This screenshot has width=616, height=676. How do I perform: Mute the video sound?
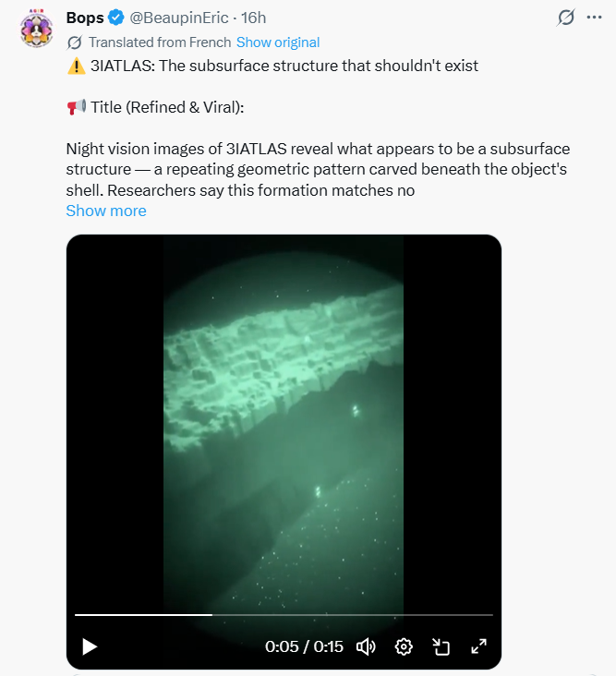[366, 646]
